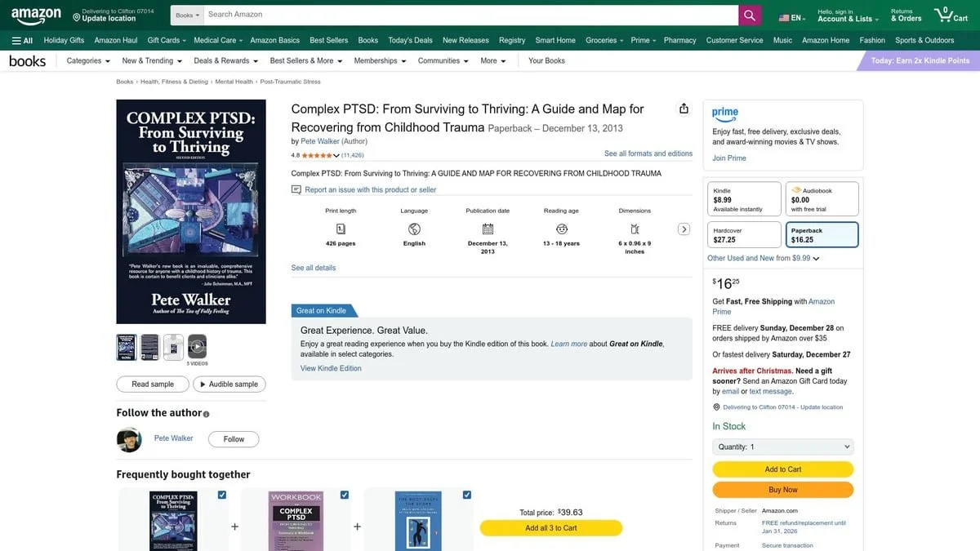The height and width of the screenshot is (551, 980).
Task: Open the Holiday Gifts nav item
Action: click(64, 40)
